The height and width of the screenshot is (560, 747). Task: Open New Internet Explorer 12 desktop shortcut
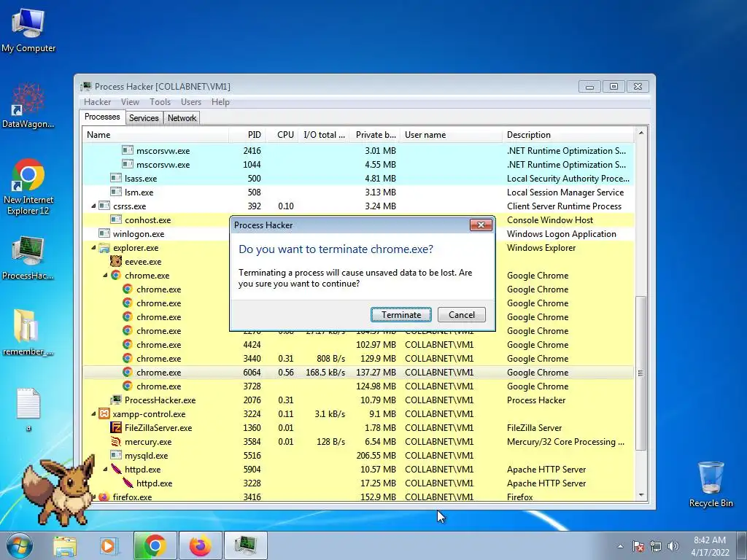[28, 187]
